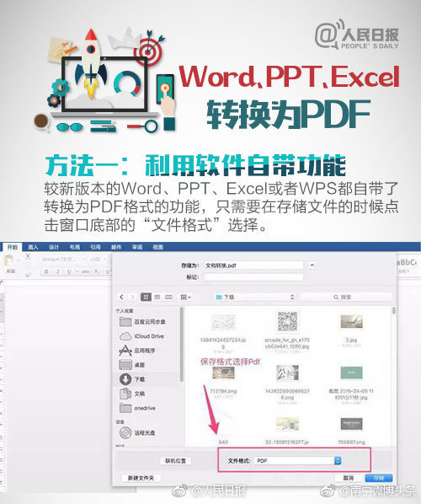Open the 引用 (References) ribbon tab

pyautogui.click(x=95, y=247)
